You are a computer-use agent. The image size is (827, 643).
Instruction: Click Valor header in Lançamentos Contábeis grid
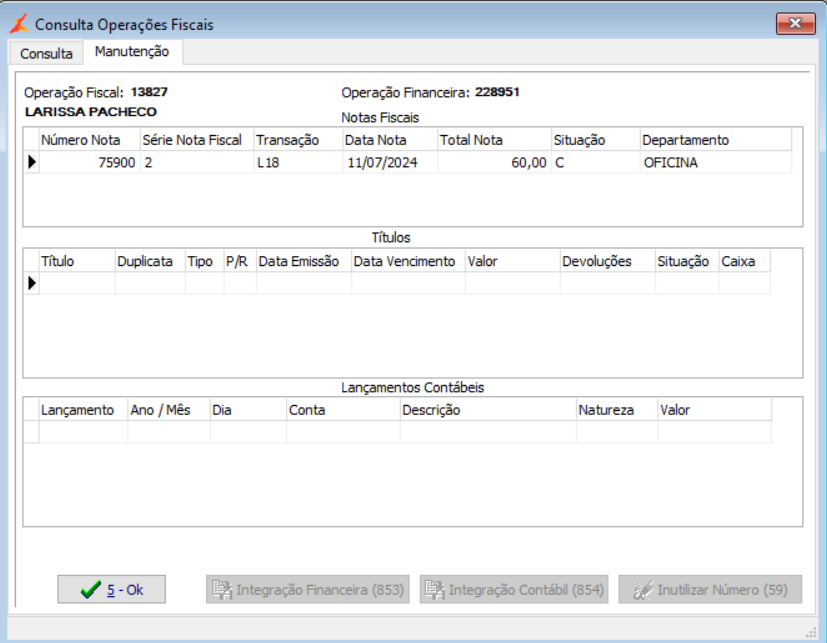tap(715, 410)
